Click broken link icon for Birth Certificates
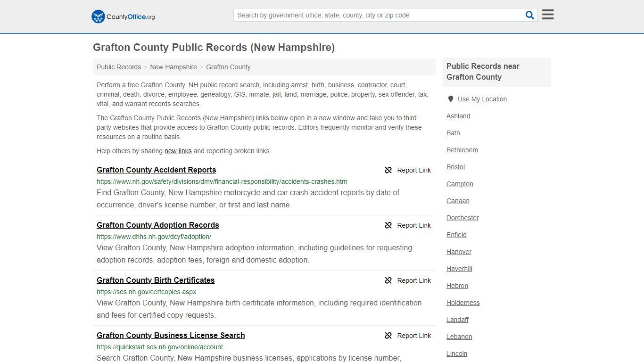The image size is (644, 362). click(x=388, y=280)
